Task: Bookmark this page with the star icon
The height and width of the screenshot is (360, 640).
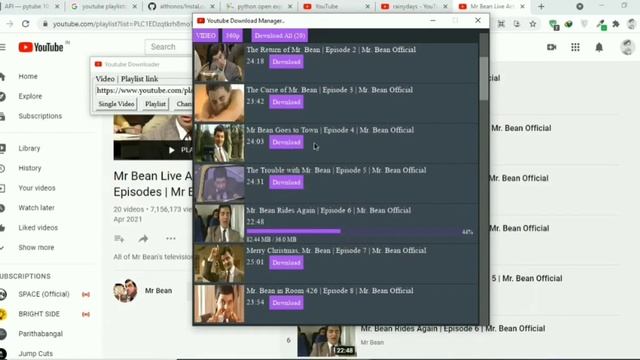Action: (533, 24)
